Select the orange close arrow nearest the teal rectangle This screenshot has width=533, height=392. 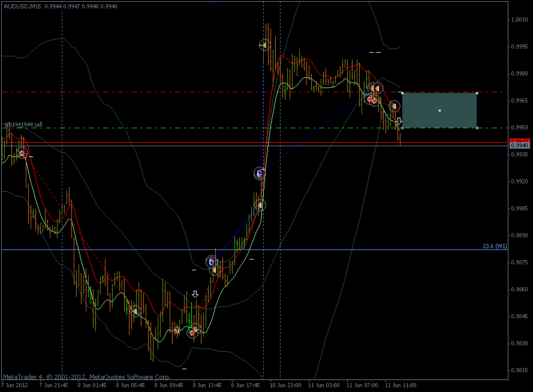point(394,106)
